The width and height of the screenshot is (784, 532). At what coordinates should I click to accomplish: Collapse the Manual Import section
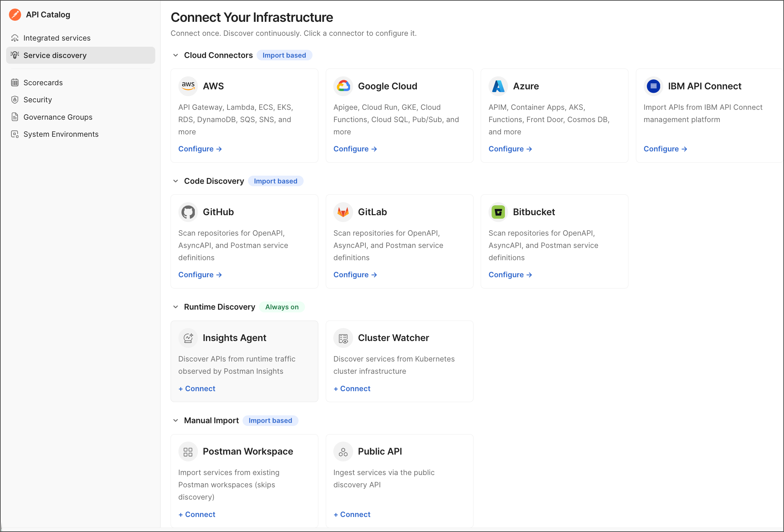176,420
